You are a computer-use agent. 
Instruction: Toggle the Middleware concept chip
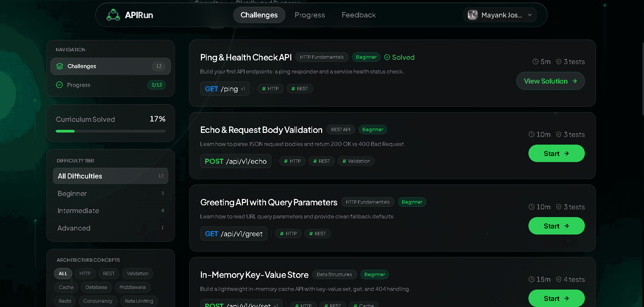point(133,287)
